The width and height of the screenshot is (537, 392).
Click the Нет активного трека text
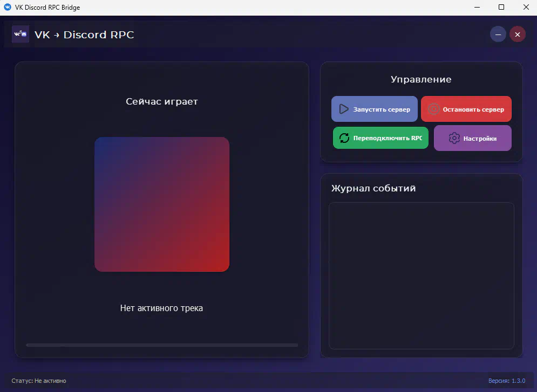pos(162,308)
